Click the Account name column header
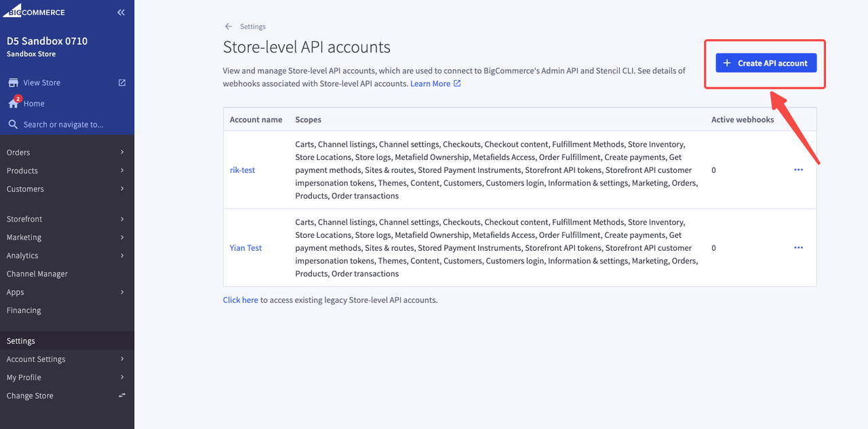The width and height of the screenshot is (868, 429). pos(256,119)
